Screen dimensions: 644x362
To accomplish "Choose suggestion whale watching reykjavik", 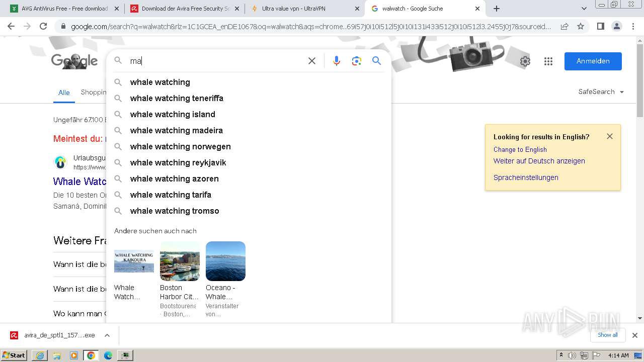I will [249, 162].
